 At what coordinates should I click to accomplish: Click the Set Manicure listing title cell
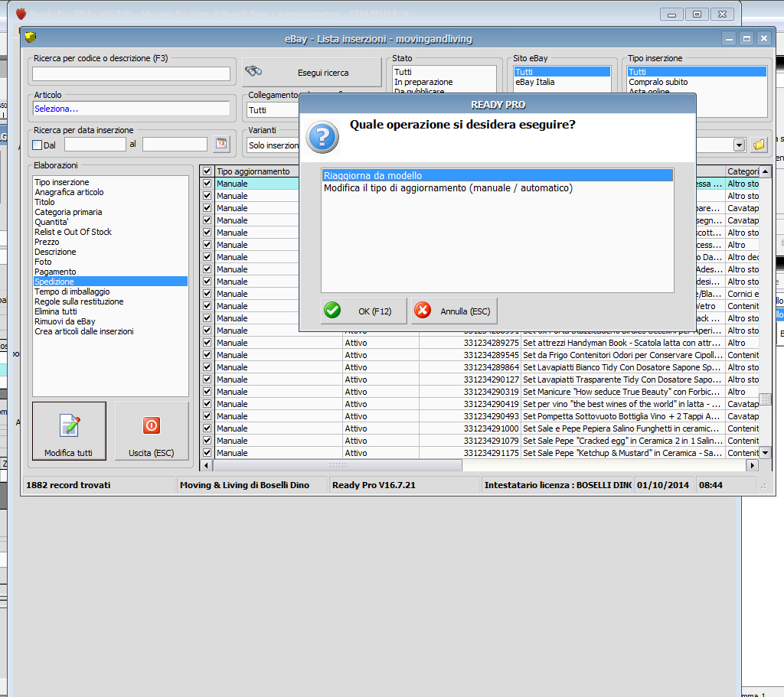coord(622,392)
